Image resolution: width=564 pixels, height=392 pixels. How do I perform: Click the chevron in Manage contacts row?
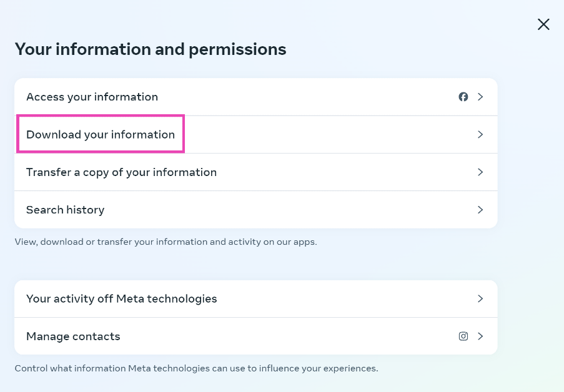pos(480,336)
